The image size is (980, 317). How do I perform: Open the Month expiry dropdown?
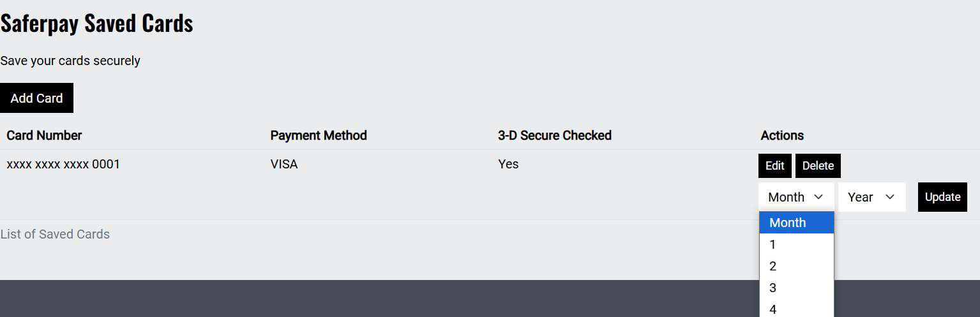[x=795, y=197]
